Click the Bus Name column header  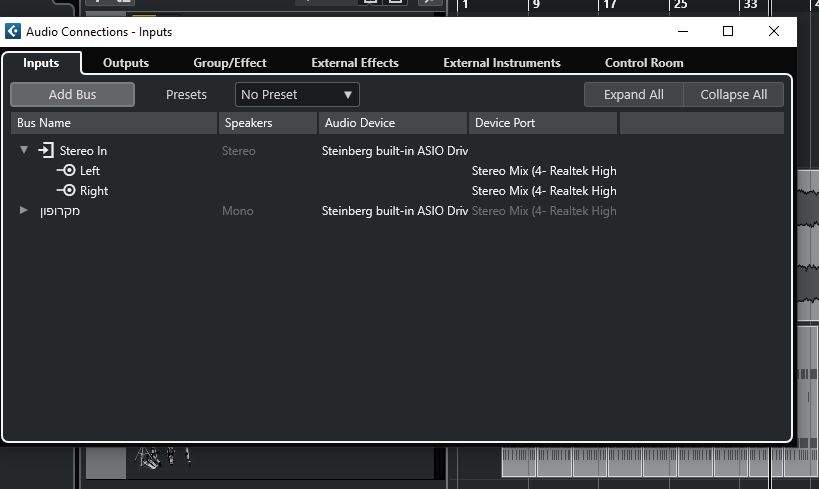click(114, 123)
